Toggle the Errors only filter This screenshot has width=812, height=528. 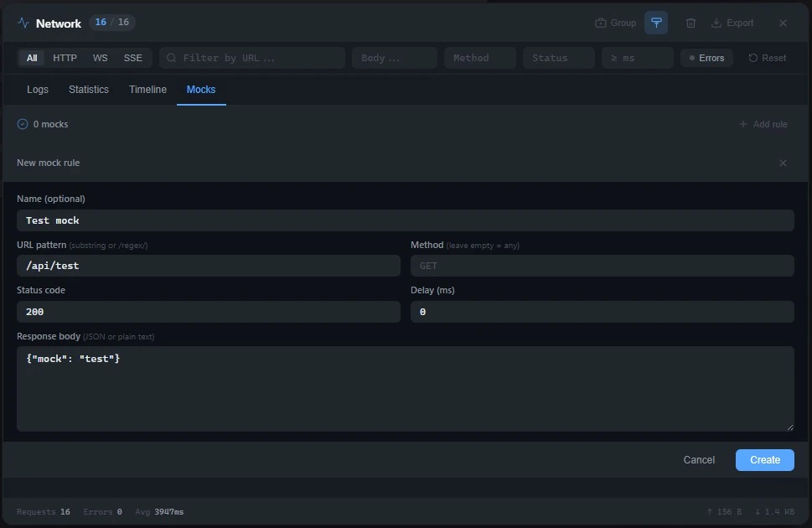(x=706, y=58)
